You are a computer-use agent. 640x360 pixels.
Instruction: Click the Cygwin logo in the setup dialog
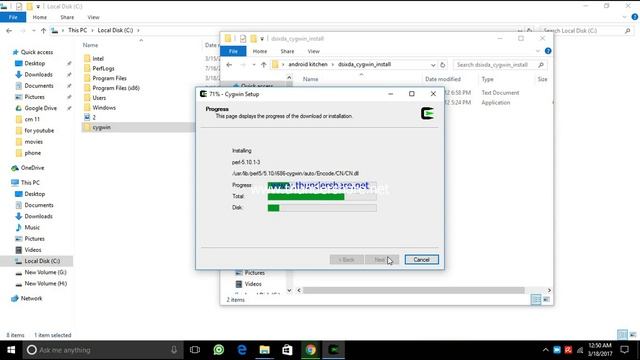pos(427,113)
